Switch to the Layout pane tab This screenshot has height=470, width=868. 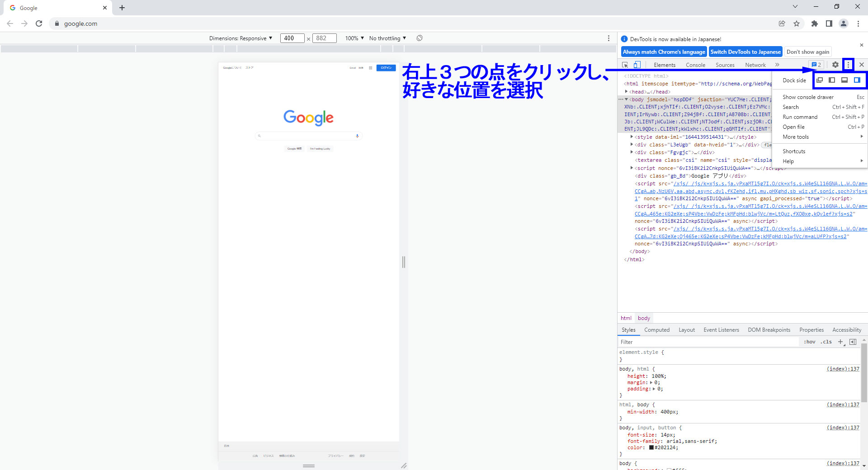687,330
